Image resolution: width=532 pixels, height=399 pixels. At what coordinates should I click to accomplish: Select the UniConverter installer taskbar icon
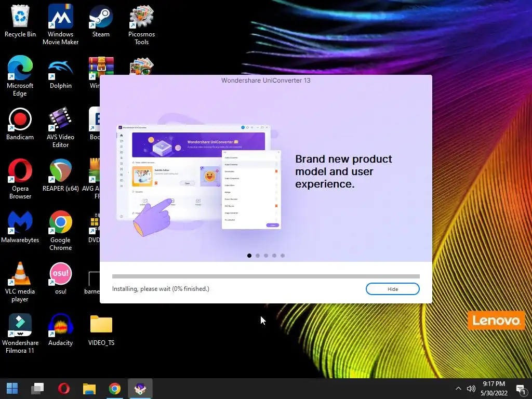140,389
